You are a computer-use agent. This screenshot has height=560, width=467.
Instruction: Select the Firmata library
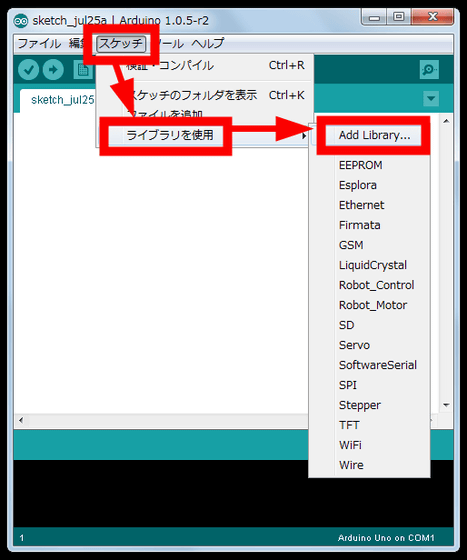[x=369, y=225]
